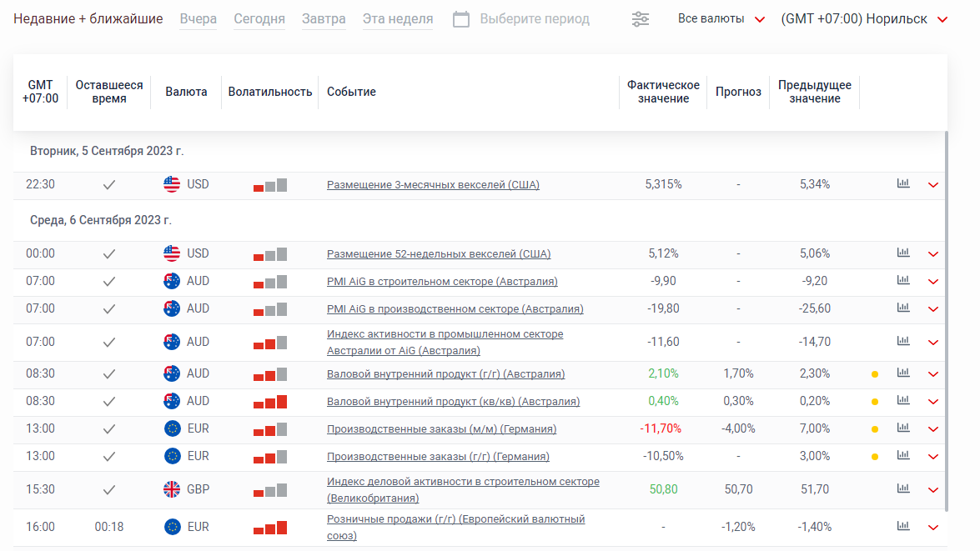Expand the German orders м/м row
Image resolution: width=980 pixels, height=551 pixels.
coord(933,429)
